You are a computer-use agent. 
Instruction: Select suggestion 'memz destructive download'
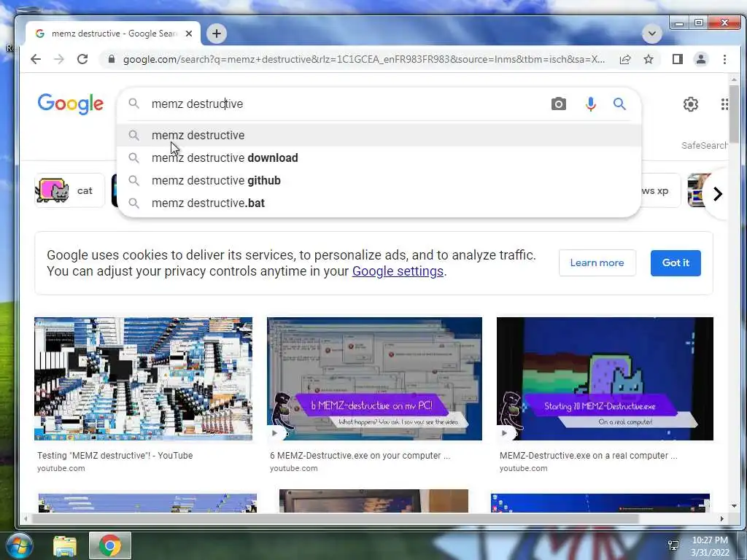pyautogui.click(x=379, y=157)
